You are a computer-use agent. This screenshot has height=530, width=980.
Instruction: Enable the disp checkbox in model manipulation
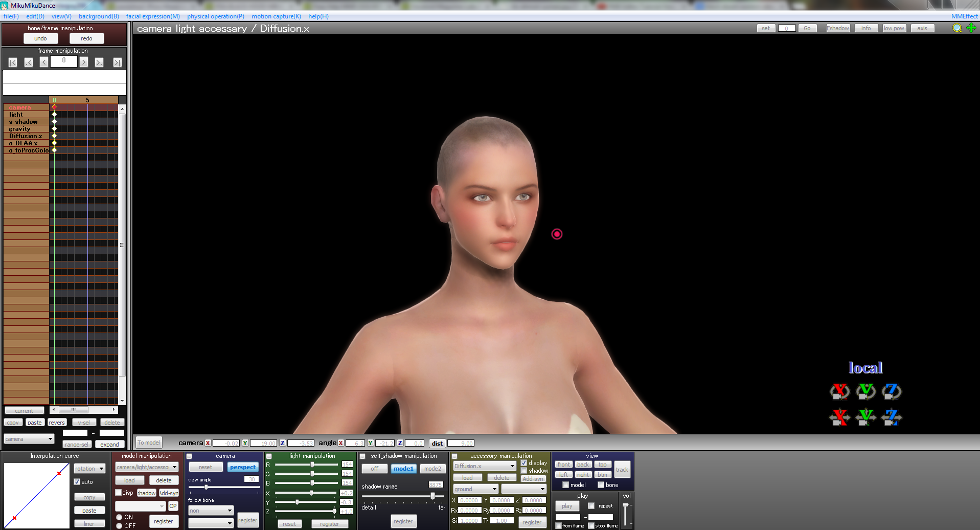click(x=119, y=493)
